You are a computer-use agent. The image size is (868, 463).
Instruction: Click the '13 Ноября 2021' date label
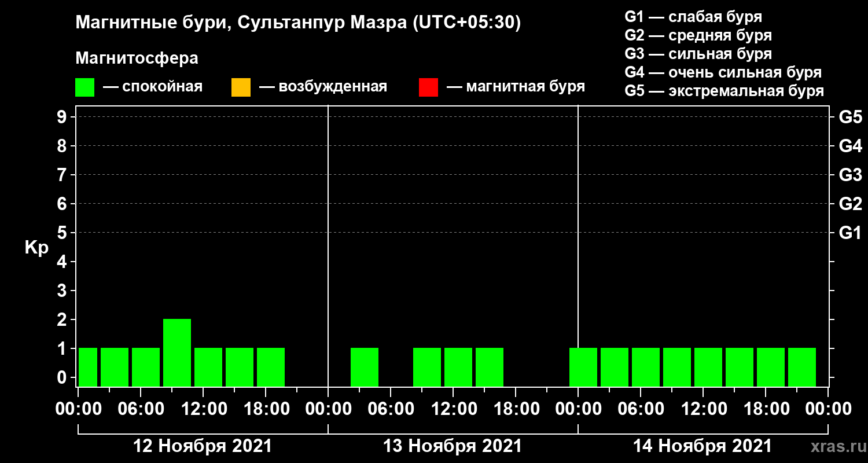click(453, 446)
